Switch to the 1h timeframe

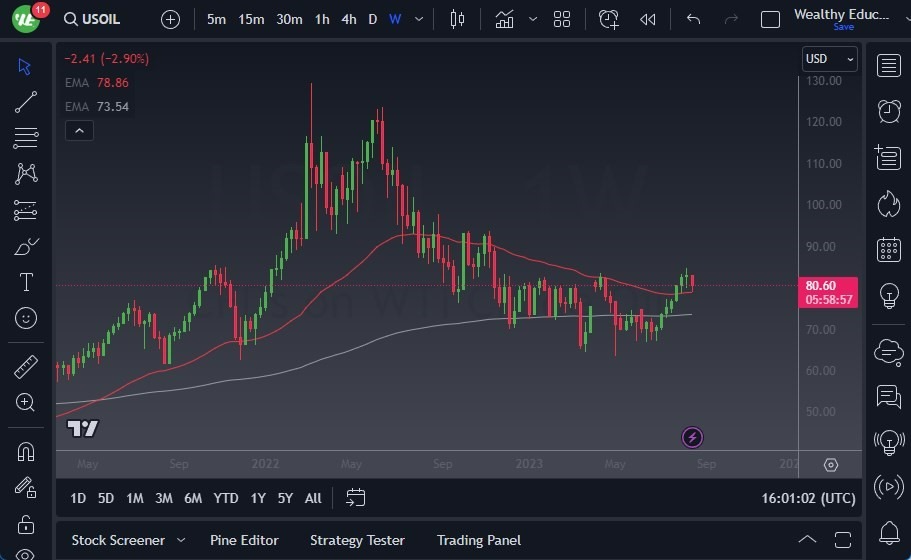[x=322, y=19]
